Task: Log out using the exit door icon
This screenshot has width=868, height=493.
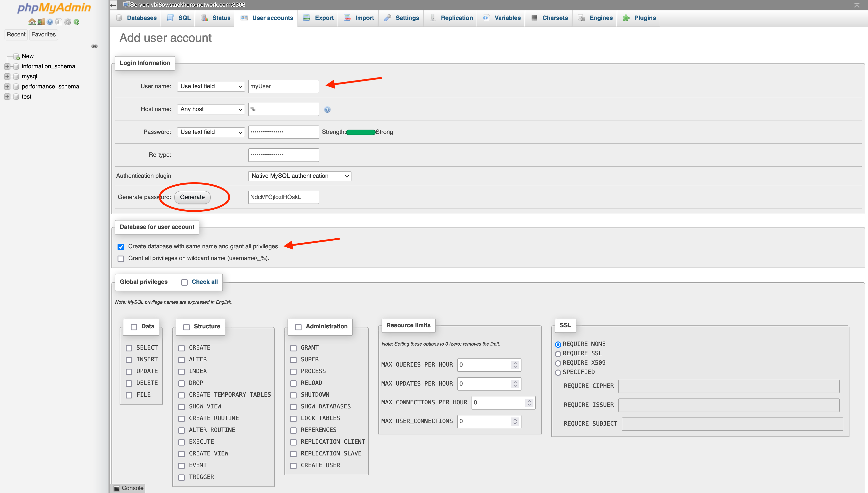Action: (41, 22)
